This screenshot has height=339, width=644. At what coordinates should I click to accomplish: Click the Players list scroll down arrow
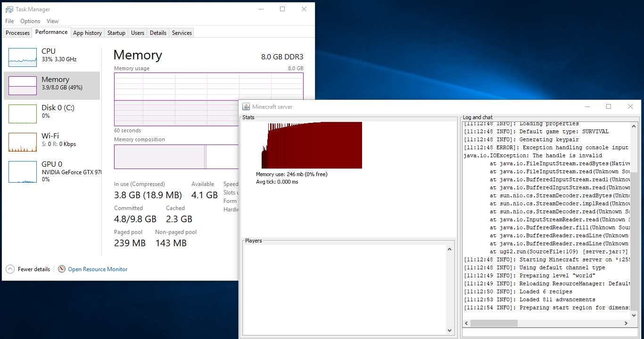pyautogui.click(x=449, y=330)
